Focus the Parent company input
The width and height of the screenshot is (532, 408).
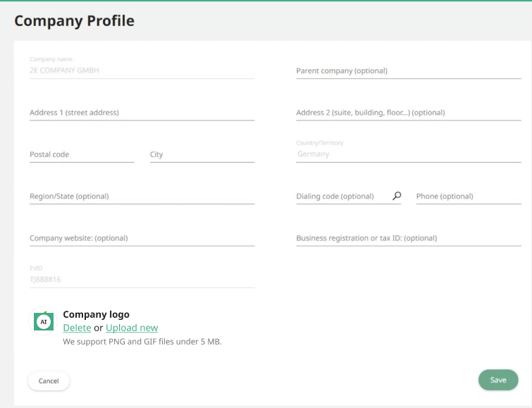pyautogui.click(x=408, y=70)
